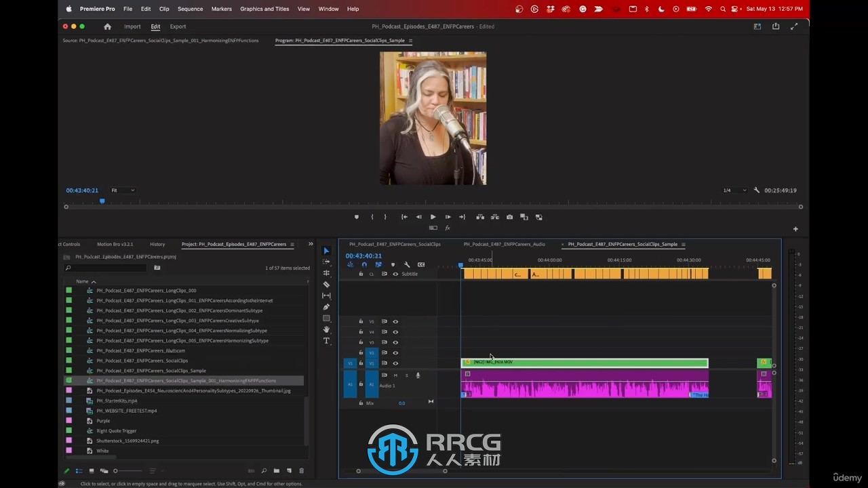Open SocialClips_Sample timeline panel menu
868x488 pixels.
coord(683,244)
